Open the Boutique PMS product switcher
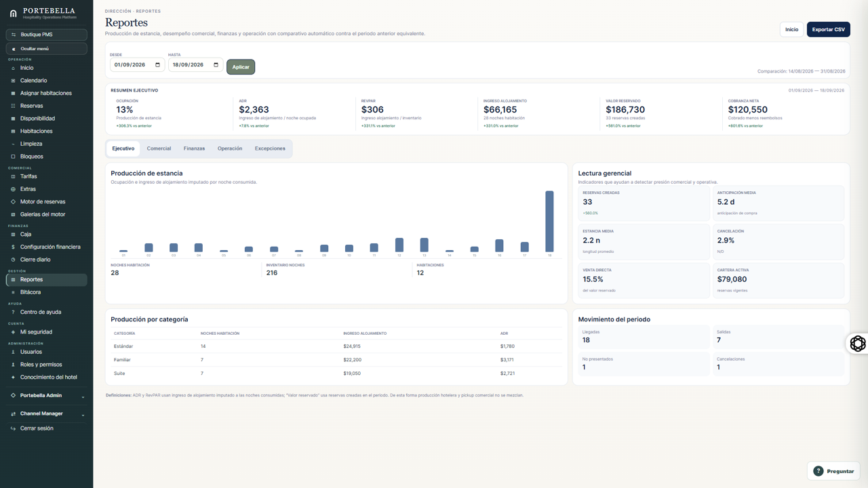 46,35
